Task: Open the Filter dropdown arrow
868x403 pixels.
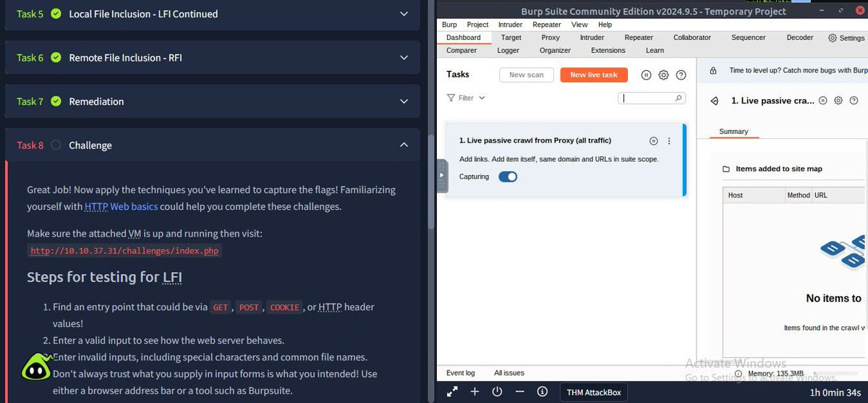Action: (482, 98)
